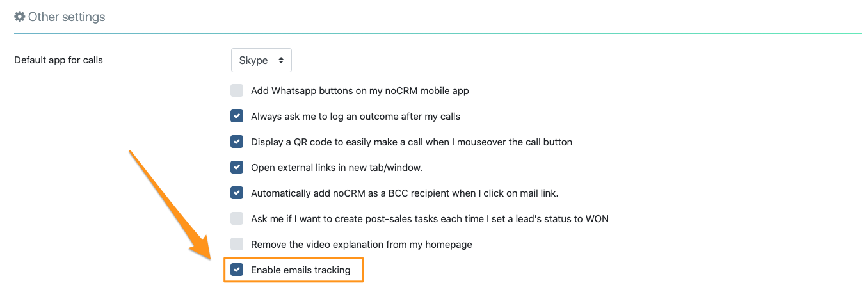Untick the Enable emails tracking checkbox
Viewport: 868px width, 283px height.
pyautogui.click(x=237, y=270)
